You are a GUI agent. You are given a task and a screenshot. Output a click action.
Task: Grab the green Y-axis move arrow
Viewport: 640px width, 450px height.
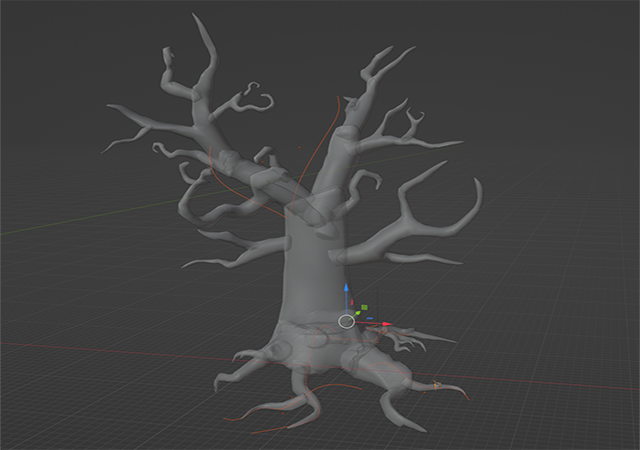pos(358,313)
